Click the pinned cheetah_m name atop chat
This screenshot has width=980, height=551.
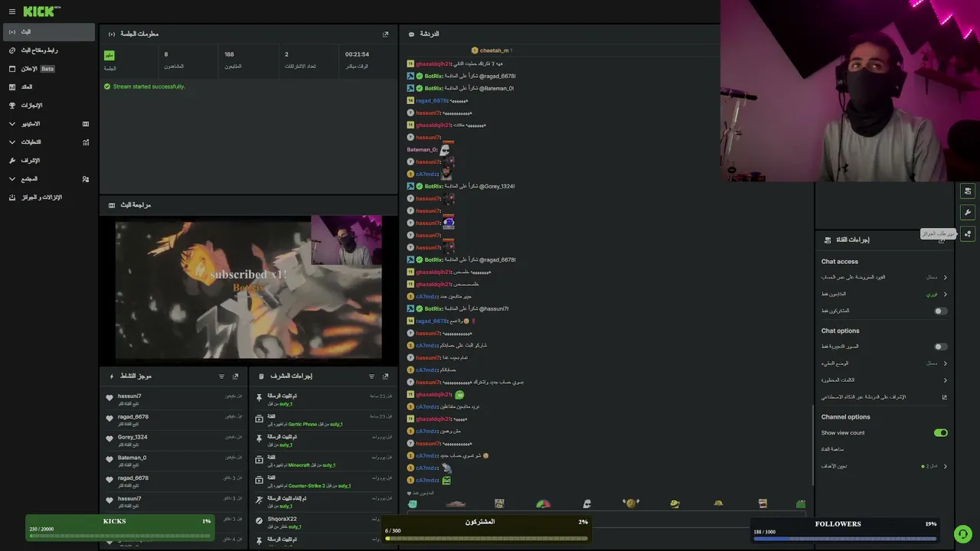pos(494,51)
